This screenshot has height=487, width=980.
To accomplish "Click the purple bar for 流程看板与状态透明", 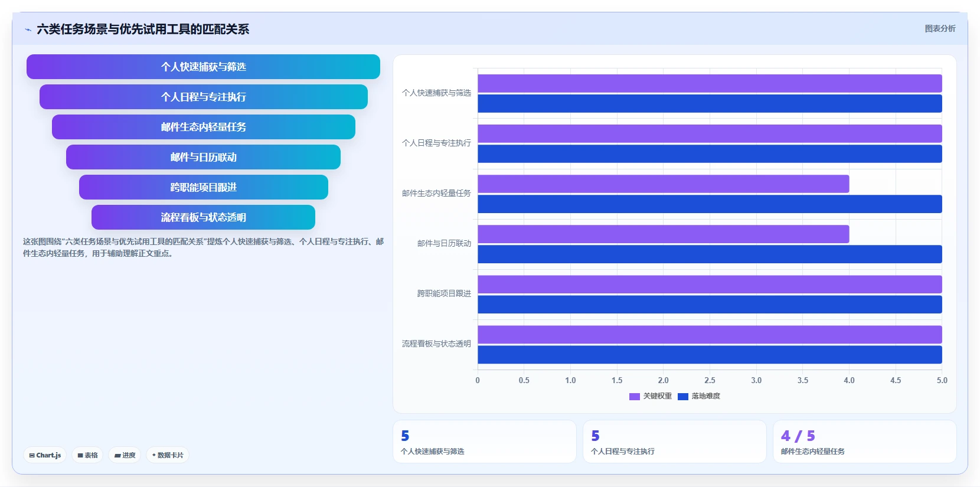I will [710, 334].
